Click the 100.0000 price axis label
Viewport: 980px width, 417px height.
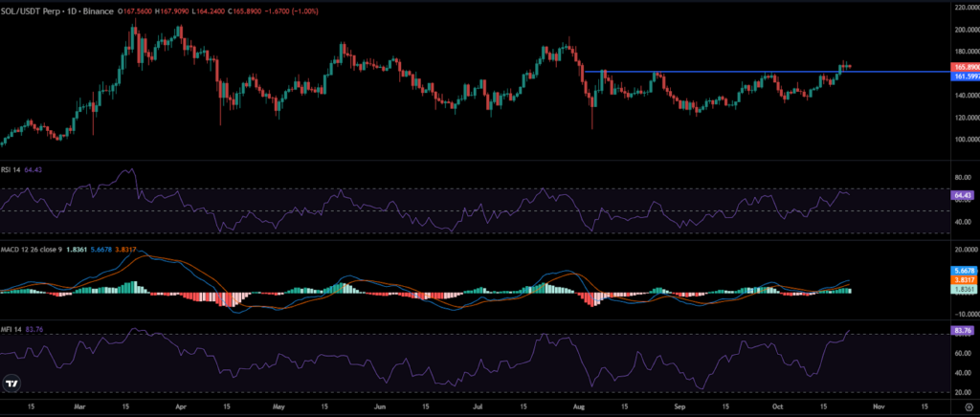click(x=967, y=140)
